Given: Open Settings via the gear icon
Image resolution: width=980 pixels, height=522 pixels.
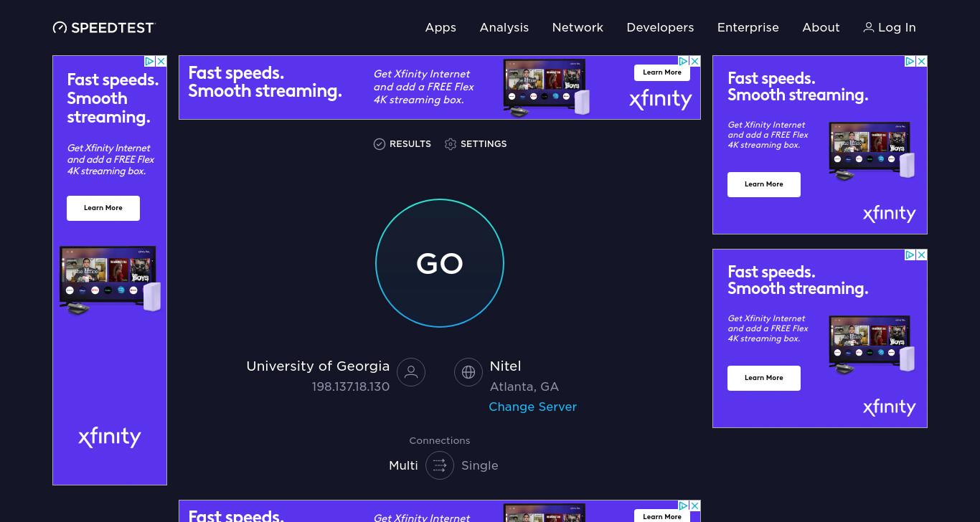Looking at the screenshot, I should 451,144.
